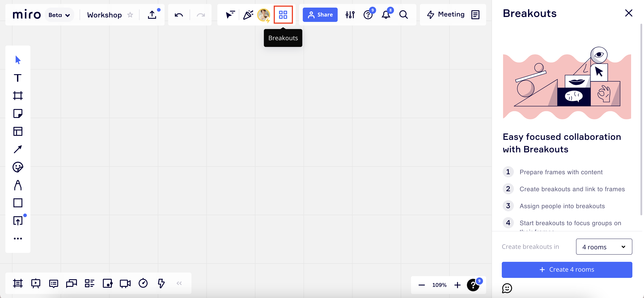Toggle cursor visibility of collaborators
644x298 pixels.
click(230, 15)
